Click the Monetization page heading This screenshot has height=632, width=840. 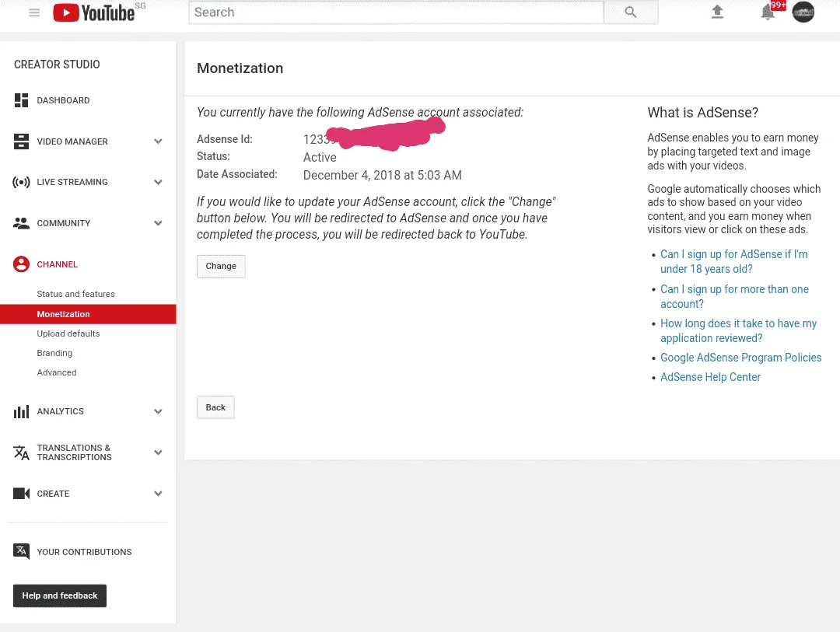(240, 68)
